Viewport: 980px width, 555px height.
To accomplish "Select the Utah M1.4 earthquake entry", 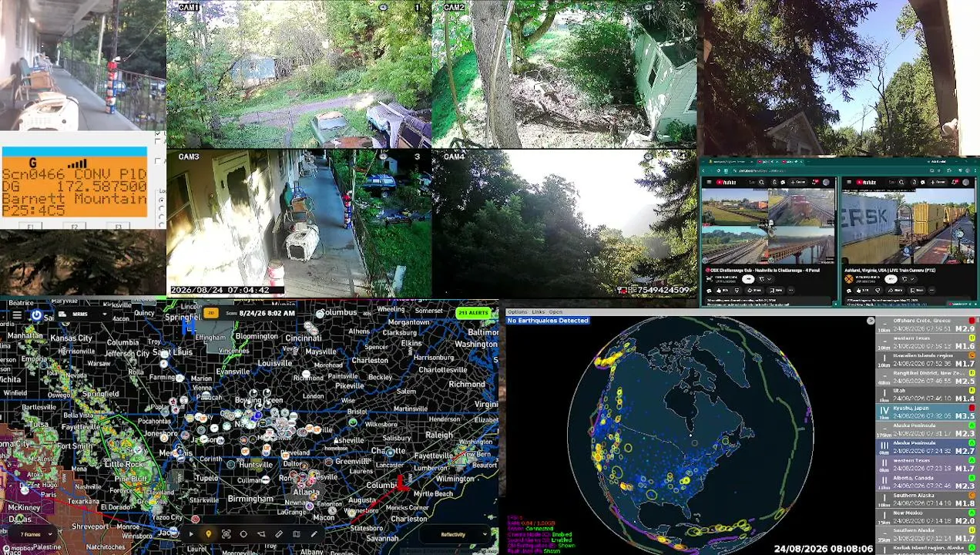I will coord(927,395).
